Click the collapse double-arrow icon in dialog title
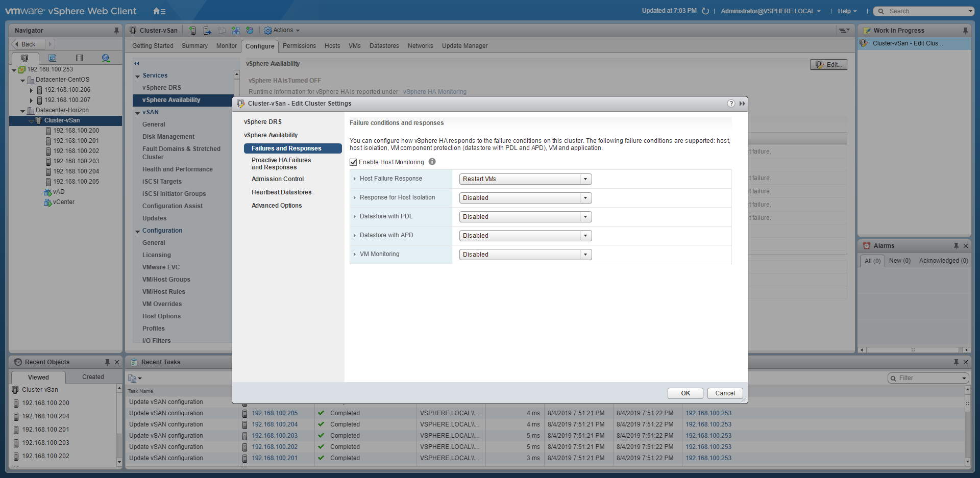The image size is (980, 478). coord(742,104)
